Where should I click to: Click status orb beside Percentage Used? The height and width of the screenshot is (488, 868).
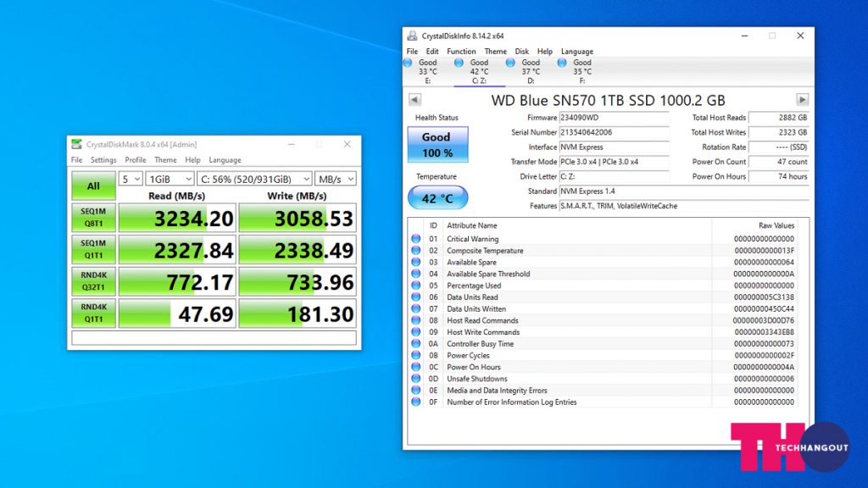[415, 285]
